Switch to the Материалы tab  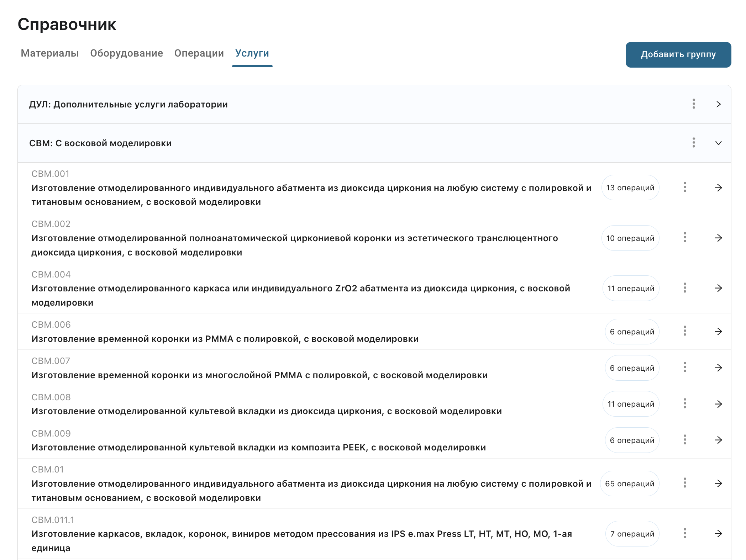[x=50, y=53]
